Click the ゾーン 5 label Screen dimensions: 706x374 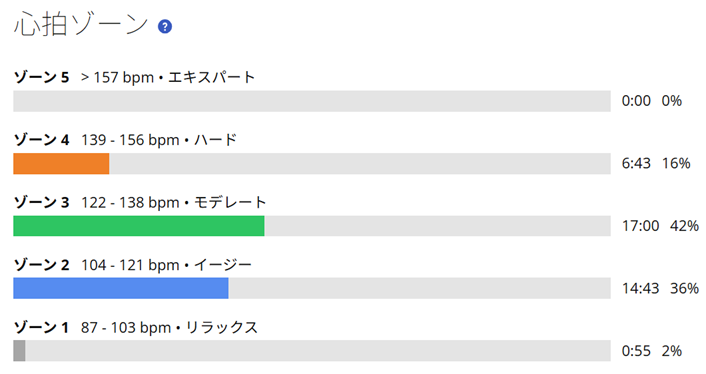pyautogui.click(x=41, y=77)
